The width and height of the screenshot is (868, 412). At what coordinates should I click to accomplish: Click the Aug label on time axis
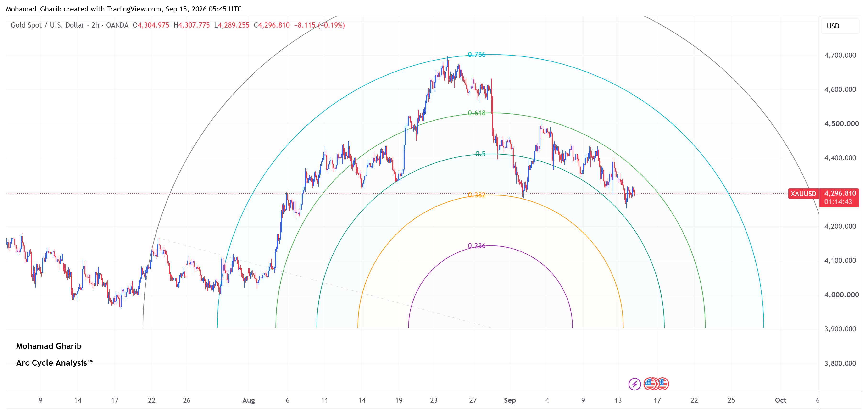pyautogui.click(x=249, y=400)
